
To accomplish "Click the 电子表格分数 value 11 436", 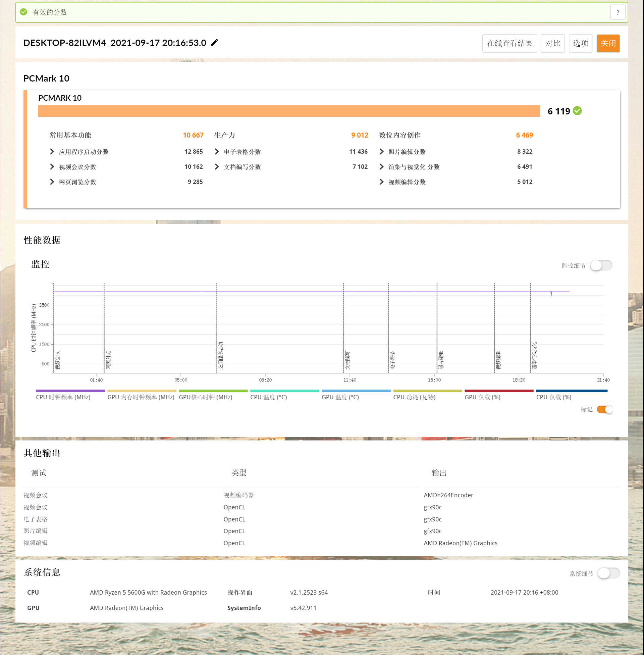I will [358, 152].
